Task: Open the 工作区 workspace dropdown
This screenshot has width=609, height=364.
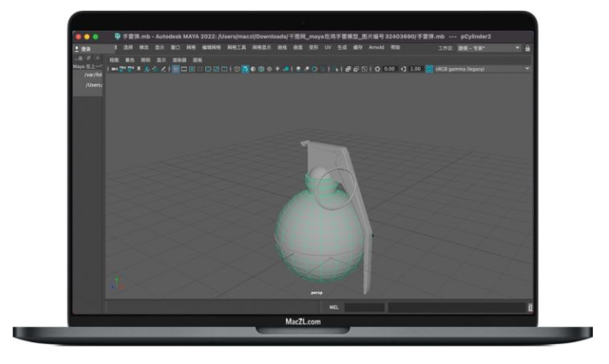Action: tap(488, 48)
